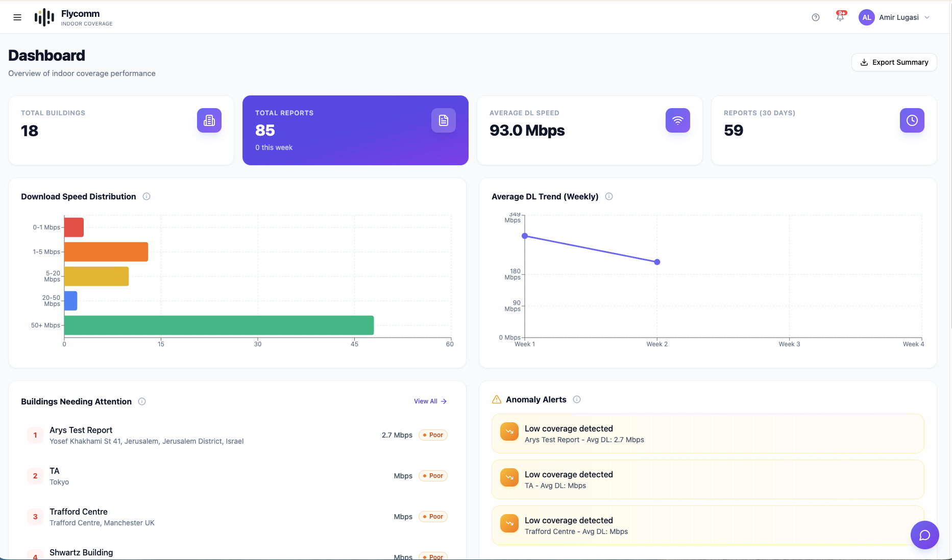Viewport: 952px width, 560px height.
Task: Click the info icon beside Average DL Trend (Weekly)
Action: point(609,196)
